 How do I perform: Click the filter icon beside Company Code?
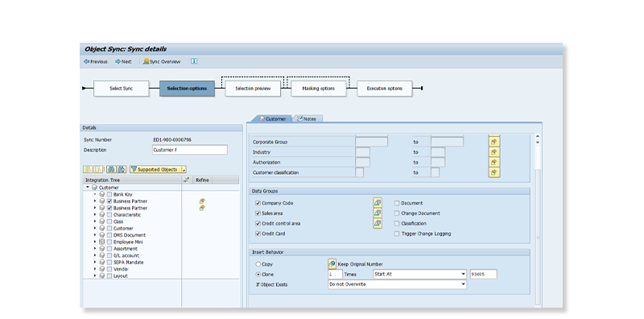(378, 203)
